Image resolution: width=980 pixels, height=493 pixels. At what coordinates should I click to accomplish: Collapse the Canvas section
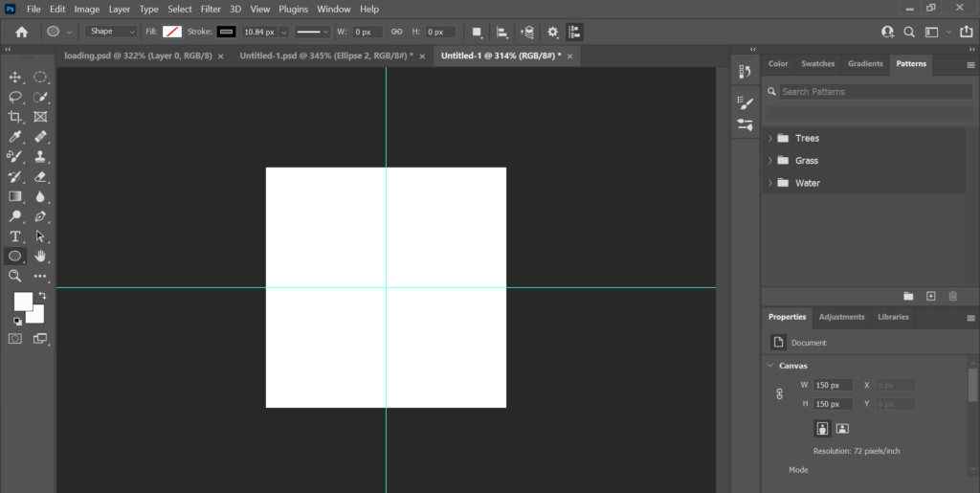pos(771,366)
